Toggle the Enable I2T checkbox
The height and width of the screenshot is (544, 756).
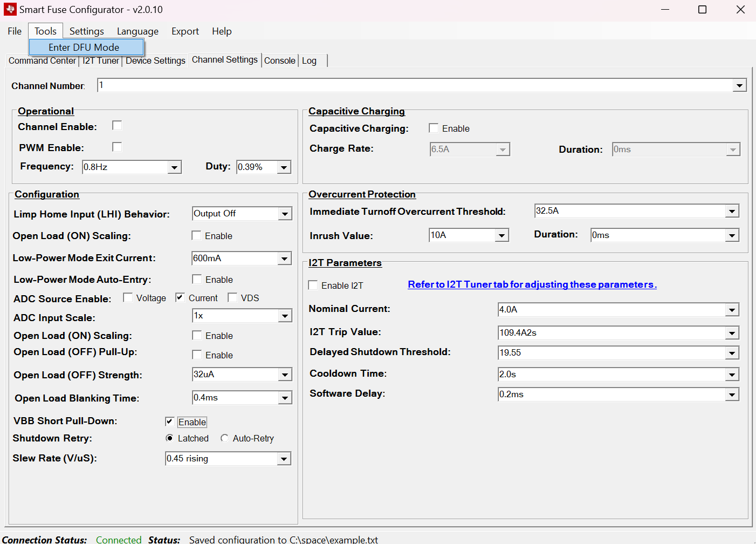313,285
